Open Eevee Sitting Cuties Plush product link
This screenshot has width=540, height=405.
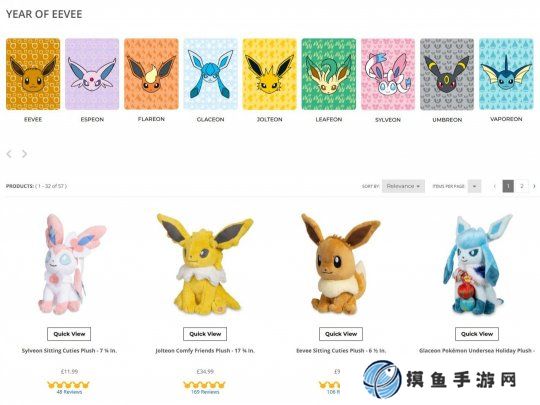341,351
